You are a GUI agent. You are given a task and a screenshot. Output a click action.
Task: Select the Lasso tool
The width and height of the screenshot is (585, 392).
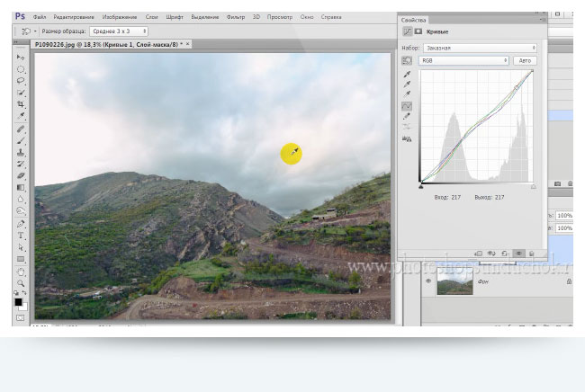point(21,81)
